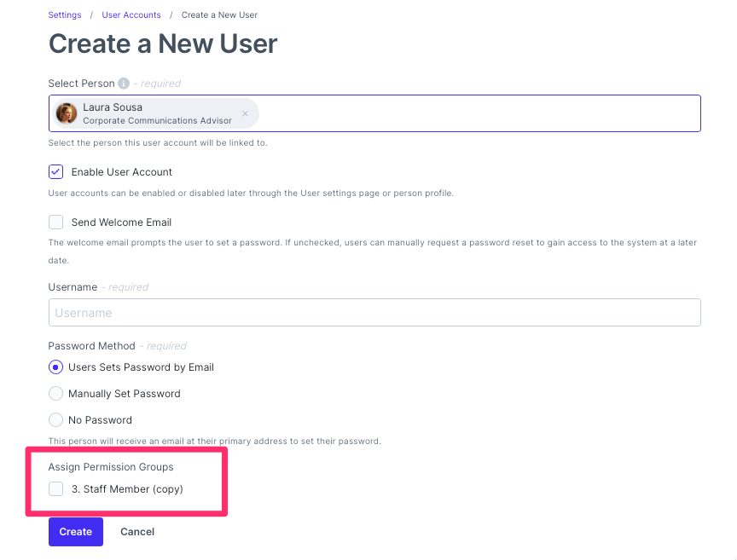Disable the Enable User Account checkbox
This screenshot has height=560, width=737.
coord(55,171)
